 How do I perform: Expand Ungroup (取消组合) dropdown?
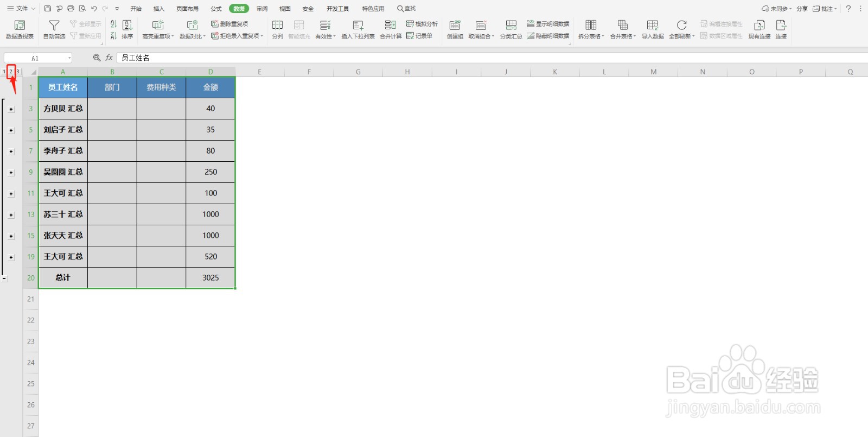tap(493, 36)
